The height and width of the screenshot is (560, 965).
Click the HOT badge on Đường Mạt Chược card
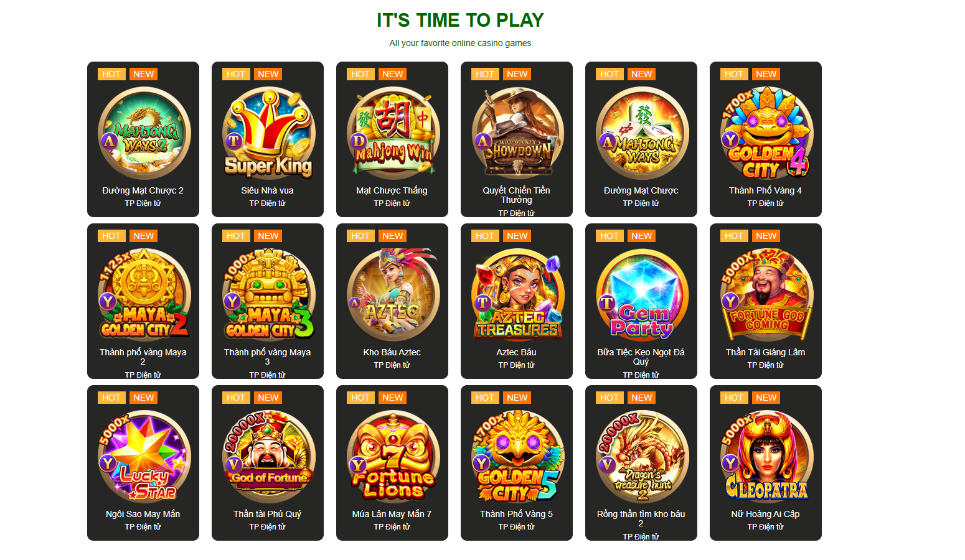pyautogui.click(x=610, y=74)
